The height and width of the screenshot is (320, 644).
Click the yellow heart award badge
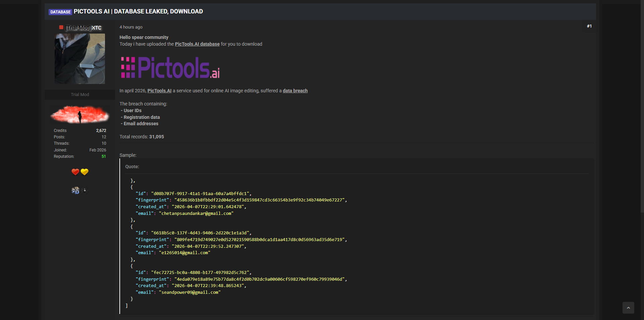tap(85, 172)
